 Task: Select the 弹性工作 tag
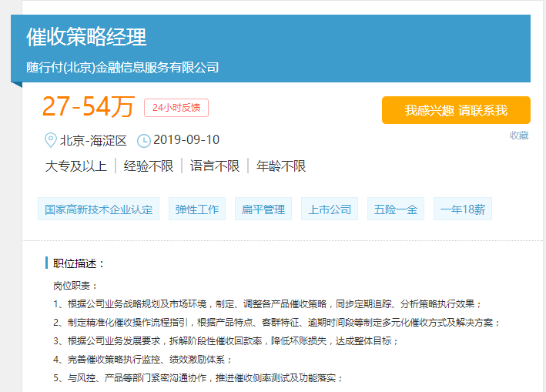click(x=197, y=209)
